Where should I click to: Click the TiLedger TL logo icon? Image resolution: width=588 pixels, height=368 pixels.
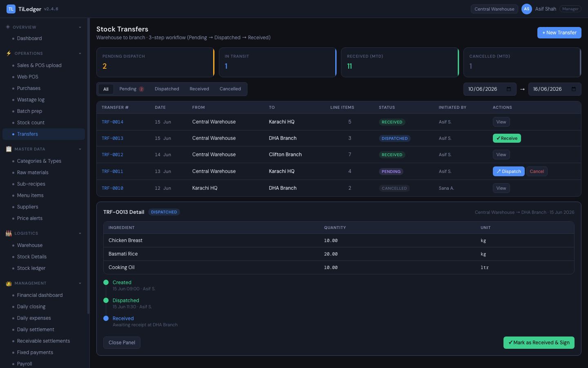[11, 9]
